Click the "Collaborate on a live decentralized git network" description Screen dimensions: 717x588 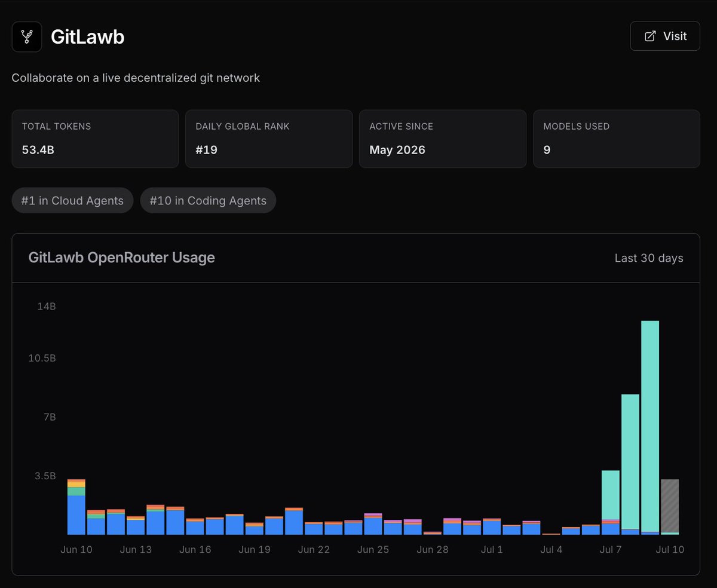coord(136,78)
